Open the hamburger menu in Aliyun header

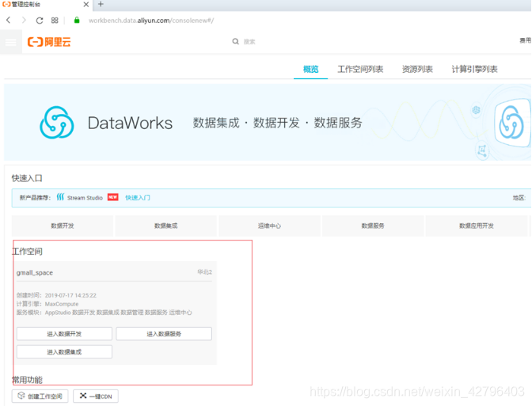pyautogui.click(x=11, y=42)
